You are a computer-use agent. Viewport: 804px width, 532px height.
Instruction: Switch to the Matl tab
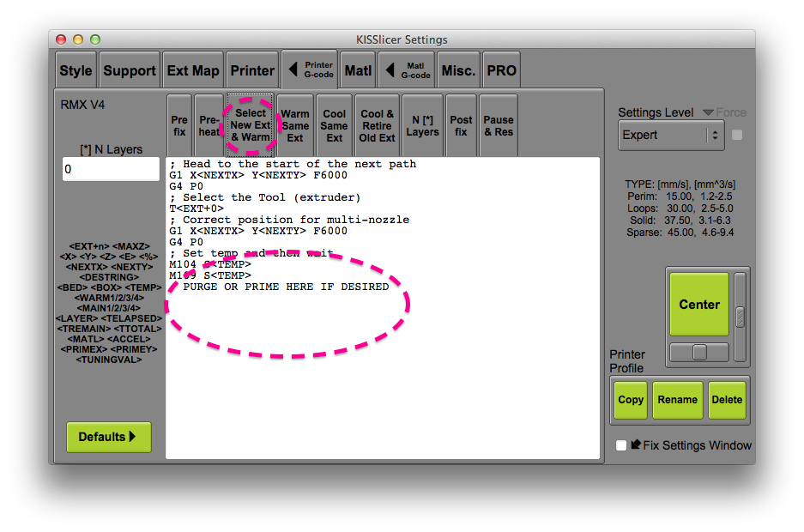pyautogui.click(x=358, y=70)
